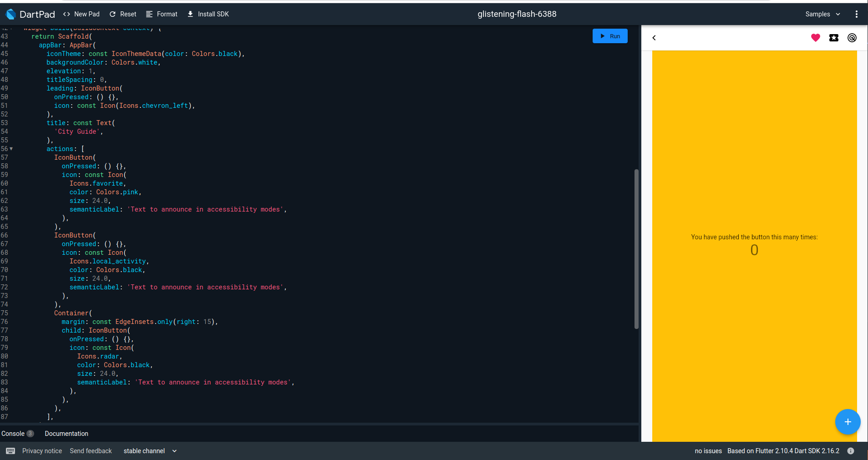Click backgroundColor on line 46
The height and width of the screenshot is (460, 868).
click(75, 62)
